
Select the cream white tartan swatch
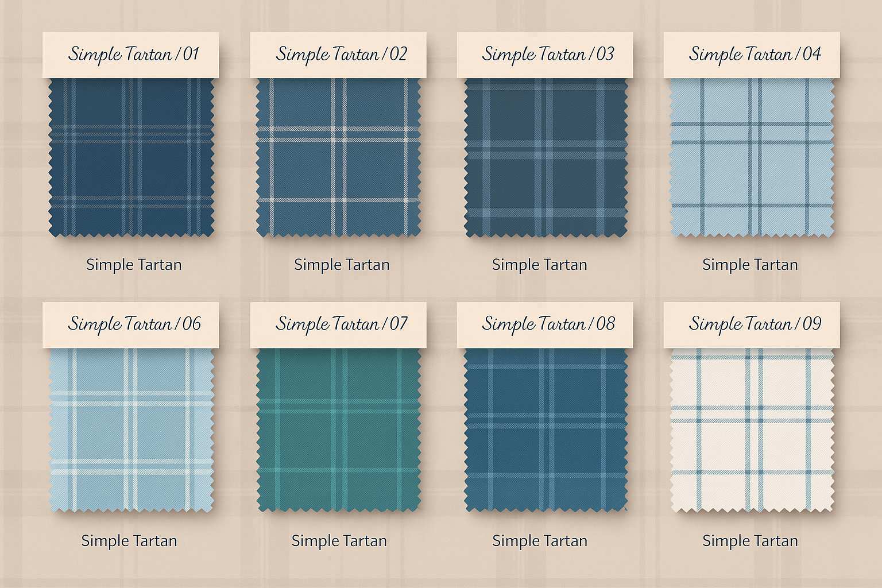752,430
